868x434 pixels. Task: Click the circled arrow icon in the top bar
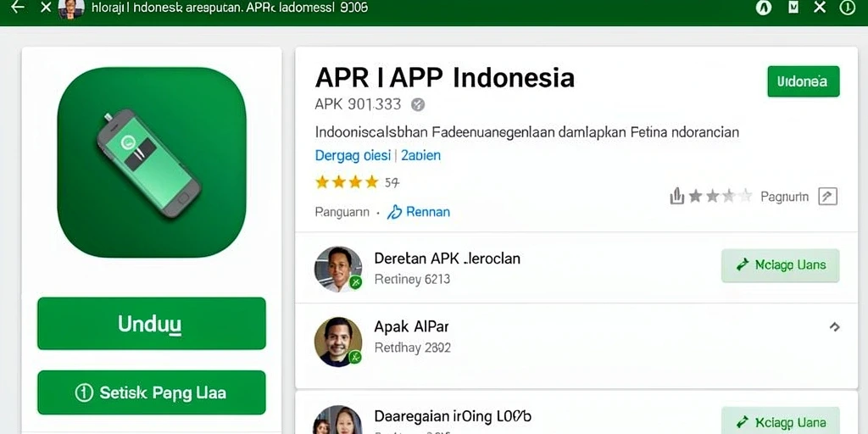tap(764, 8)
